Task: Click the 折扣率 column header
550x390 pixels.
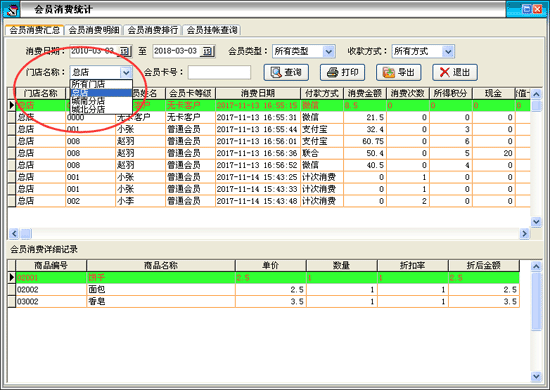Action: (x=412, y=265)
